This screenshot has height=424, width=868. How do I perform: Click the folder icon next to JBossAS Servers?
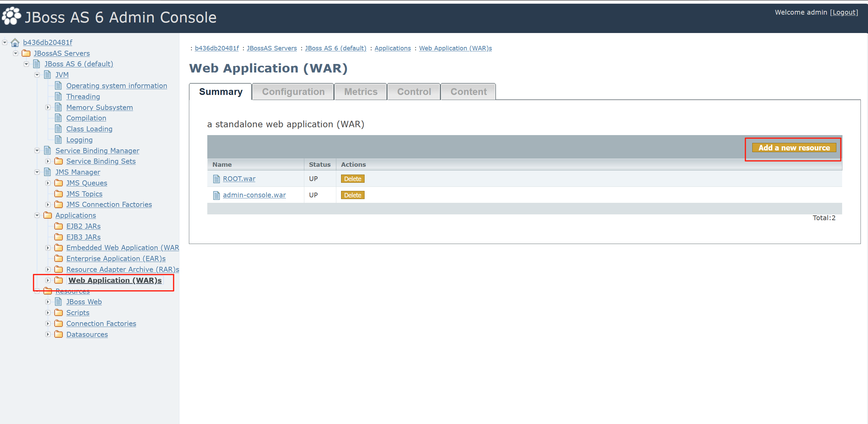pos(26,53)
